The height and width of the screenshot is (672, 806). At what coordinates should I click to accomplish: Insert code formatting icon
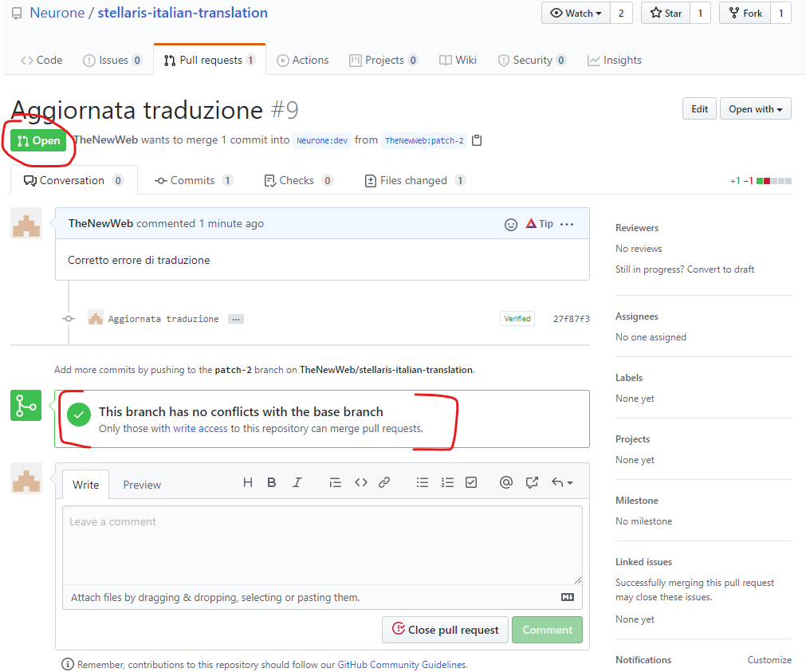361,482
